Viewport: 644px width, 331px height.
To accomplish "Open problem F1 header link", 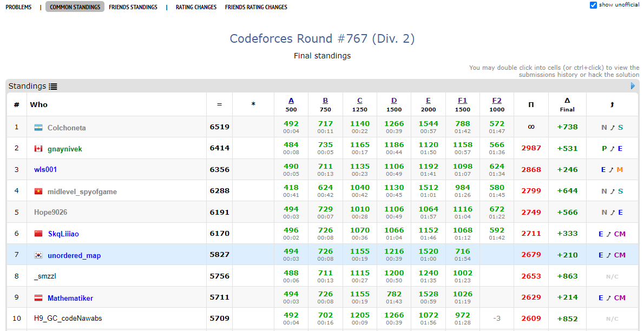I will (x=463, y=101).
